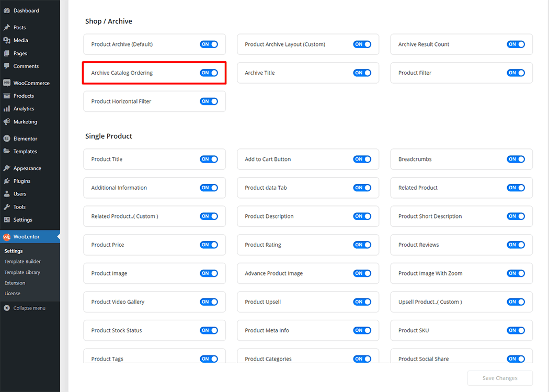
Task: Click the Dashboard icon in sidebar
Action: pyautogui.click(x=7, y=10)
